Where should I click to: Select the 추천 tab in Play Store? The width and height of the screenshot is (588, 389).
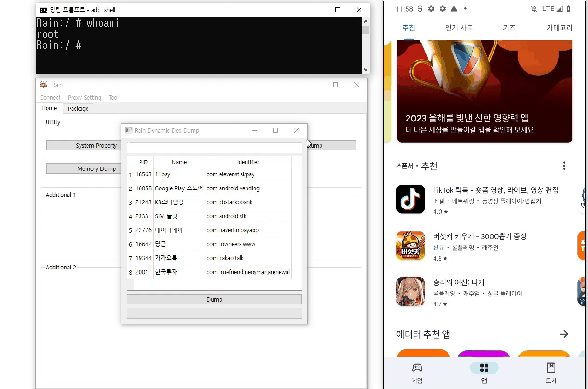[x=409, y=28]
